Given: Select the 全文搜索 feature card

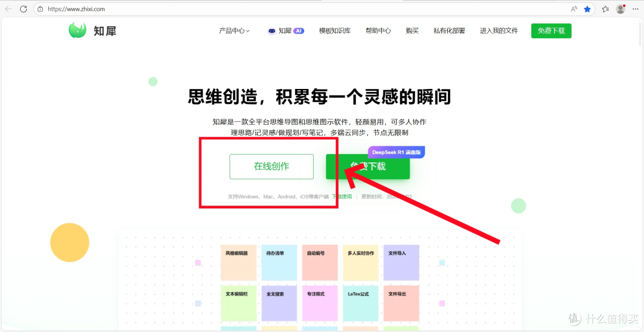Looking at the screenshot, I should [x=279, y=303].
